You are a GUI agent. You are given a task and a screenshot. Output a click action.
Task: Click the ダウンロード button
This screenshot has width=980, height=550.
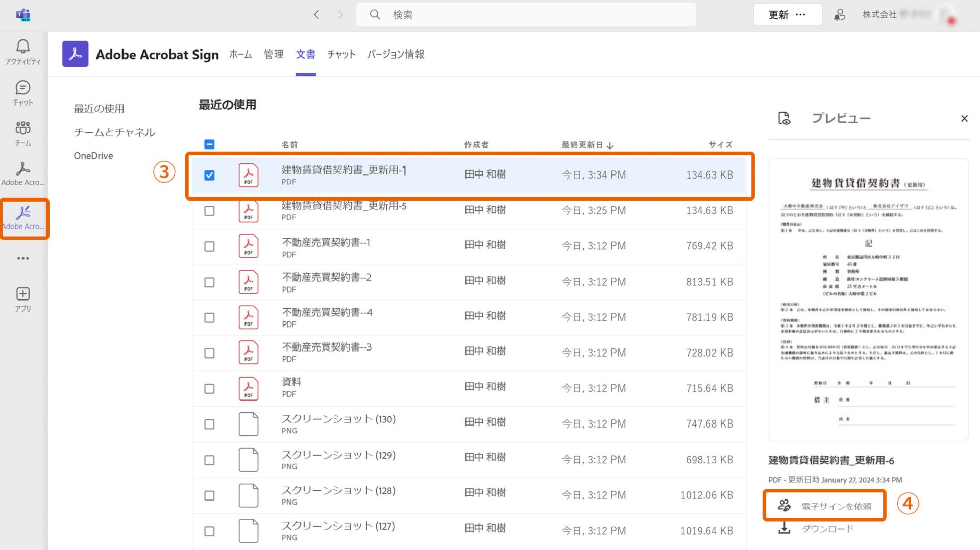[x=816, y=529]
